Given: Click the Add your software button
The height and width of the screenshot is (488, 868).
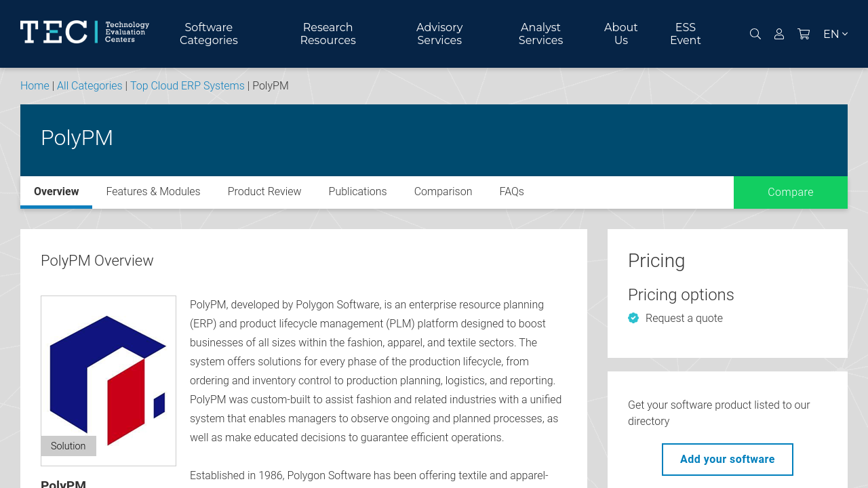Looking at the screenshot, I should [x=727, y=460].
